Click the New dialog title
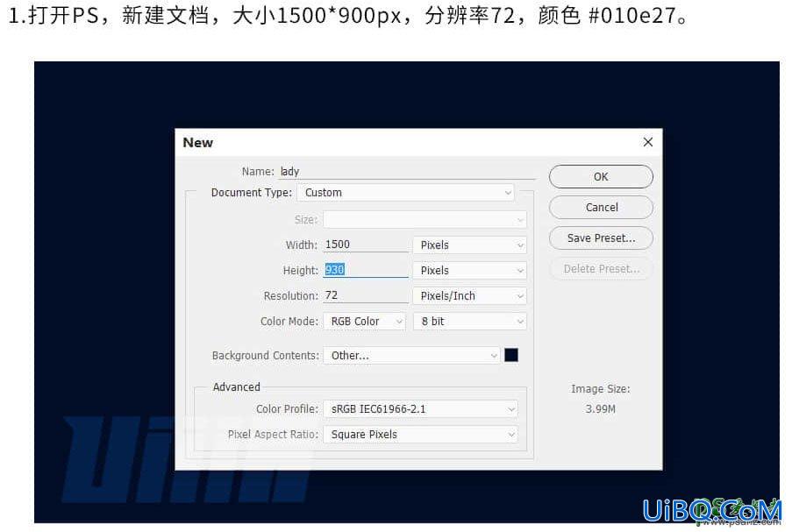The height and width of the screenshot is (532, 792). tap(198, 143)
